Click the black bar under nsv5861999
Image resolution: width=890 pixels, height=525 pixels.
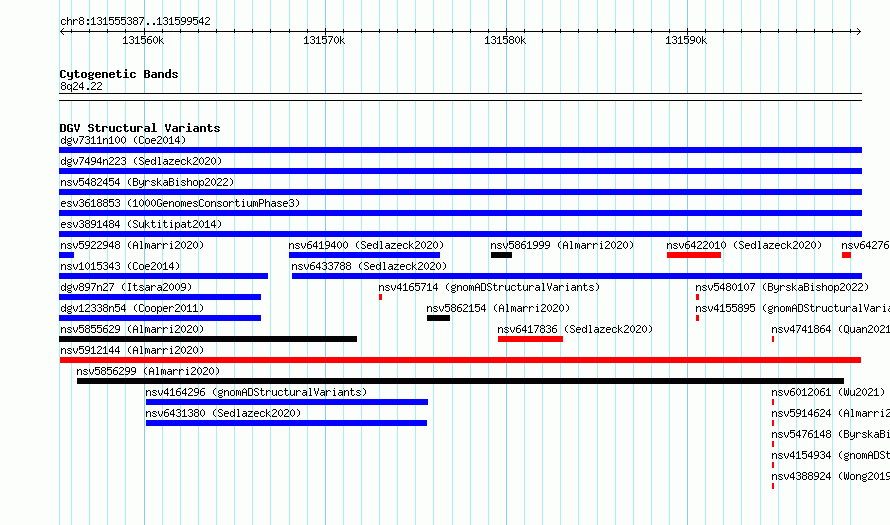click(501, 255)
